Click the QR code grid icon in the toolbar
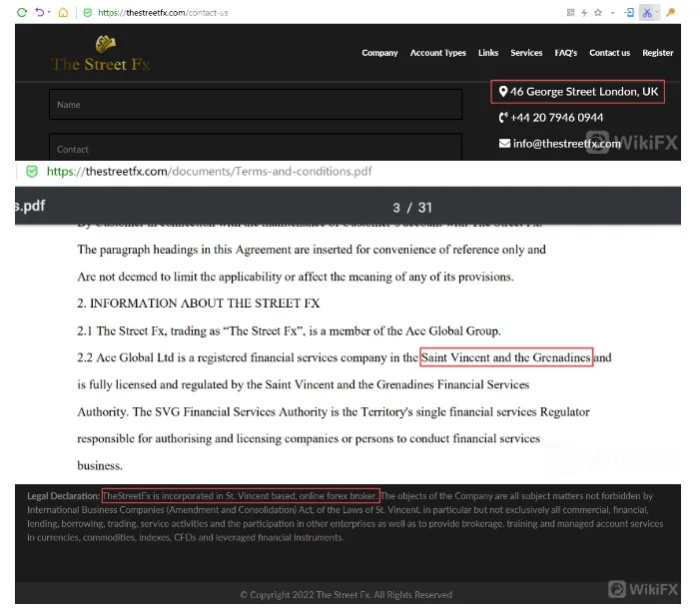Image resolution: width=700 pixels, height=610 pixels. pyautogui.click(x=570, y=13)
